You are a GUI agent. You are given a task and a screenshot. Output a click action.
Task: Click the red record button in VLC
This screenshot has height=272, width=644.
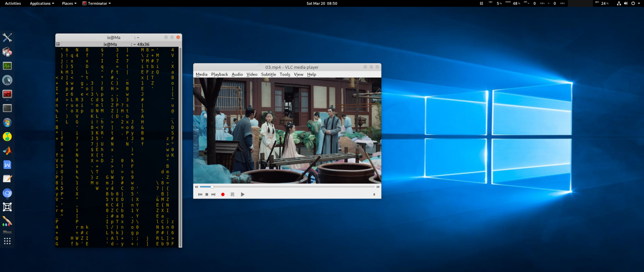(223, 194)
